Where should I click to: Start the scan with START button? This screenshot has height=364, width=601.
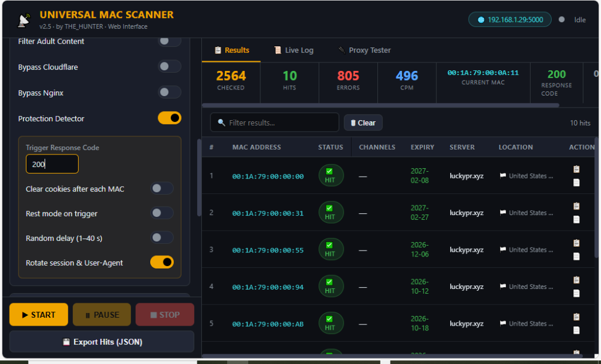click(38, 315)
